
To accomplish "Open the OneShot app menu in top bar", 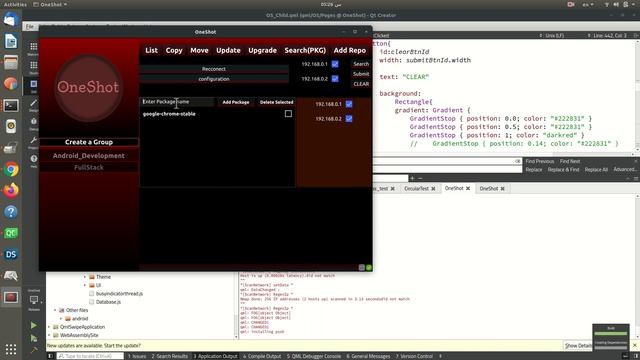I will pos(50,4).
